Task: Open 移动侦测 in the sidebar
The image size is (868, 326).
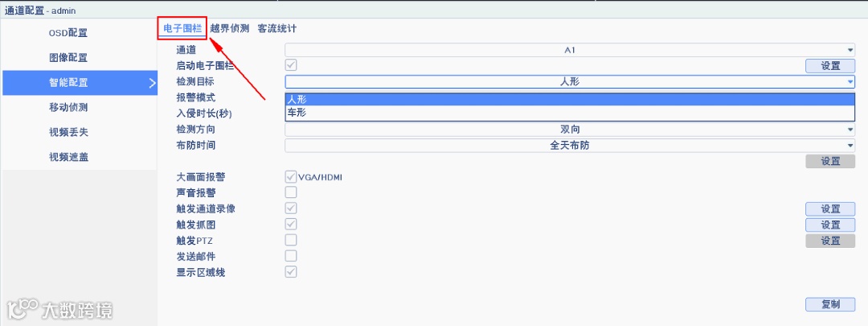Action: [x=68, y=108]
